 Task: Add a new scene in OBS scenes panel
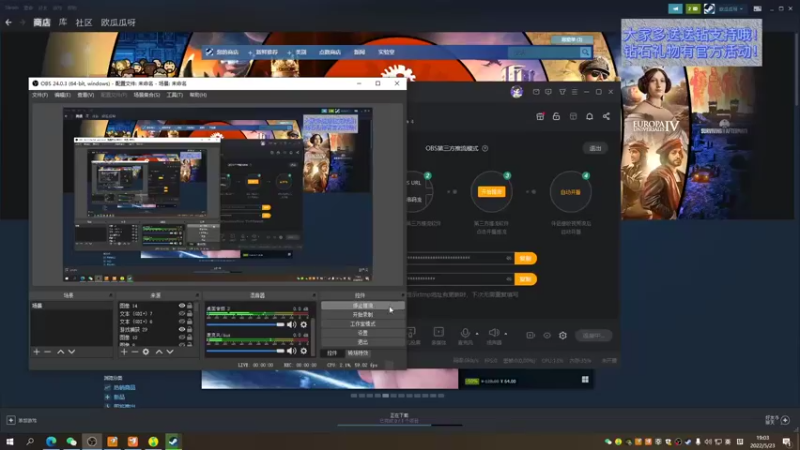click(x=36, y=352)
